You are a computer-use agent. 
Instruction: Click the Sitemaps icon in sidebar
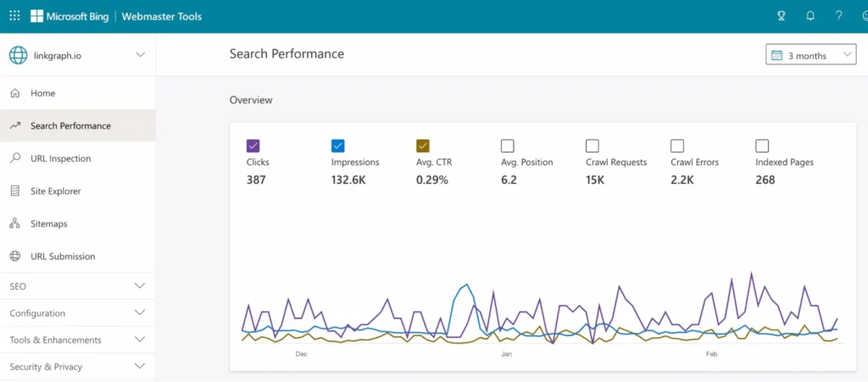pyautogui.click(x=14, y=224)
